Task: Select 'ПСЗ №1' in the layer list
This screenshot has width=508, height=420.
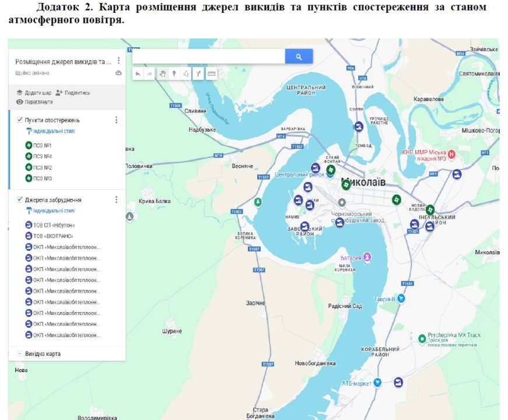Action: coord(38,145)
